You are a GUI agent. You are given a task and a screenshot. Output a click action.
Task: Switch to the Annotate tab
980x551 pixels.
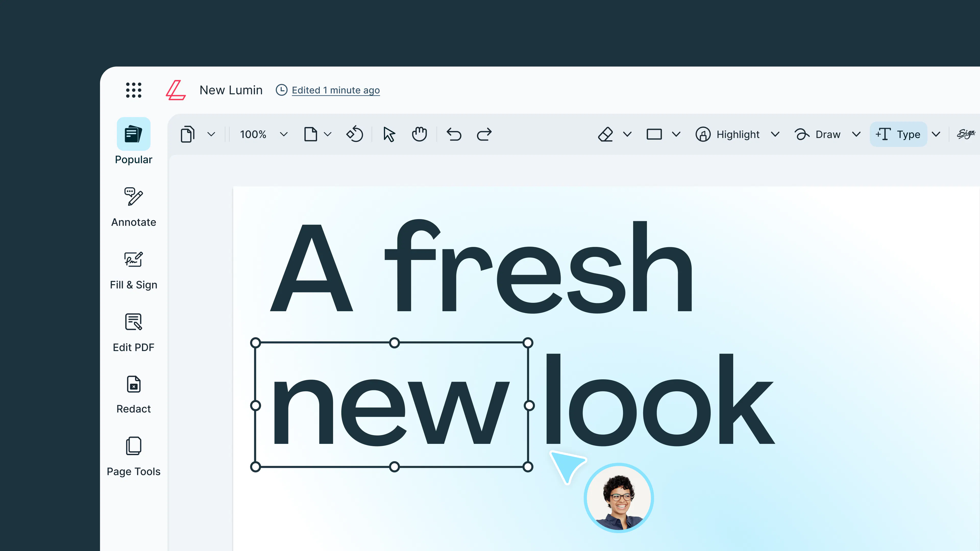pyautogui.click(x=133, y=207)
